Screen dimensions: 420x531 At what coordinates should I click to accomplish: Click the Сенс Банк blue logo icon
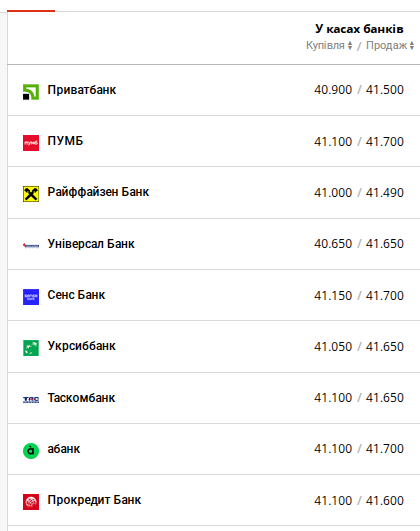(31, 297)
